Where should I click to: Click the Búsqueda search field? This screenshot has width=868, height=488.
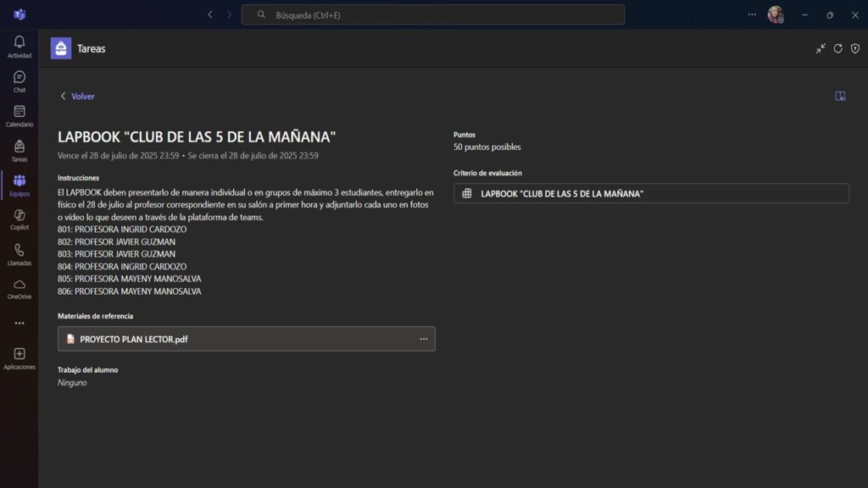click(432, 14)
